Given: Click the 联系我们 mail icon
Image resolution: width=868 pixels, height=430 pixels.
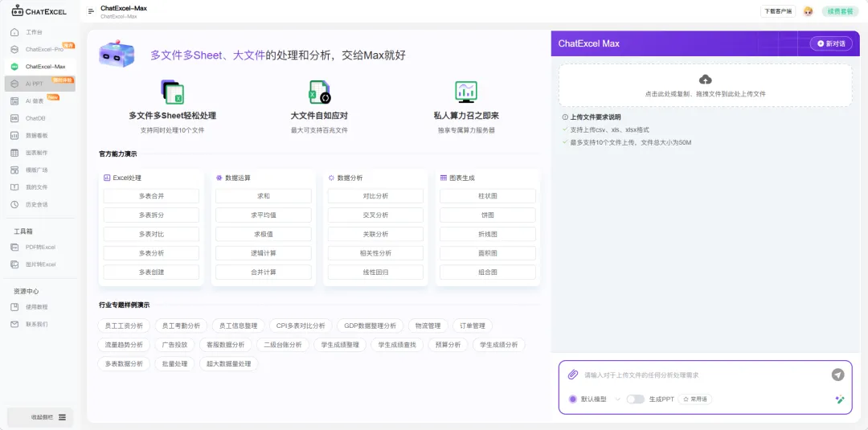Looking at the screenshot, I should (x=15, y=324).
